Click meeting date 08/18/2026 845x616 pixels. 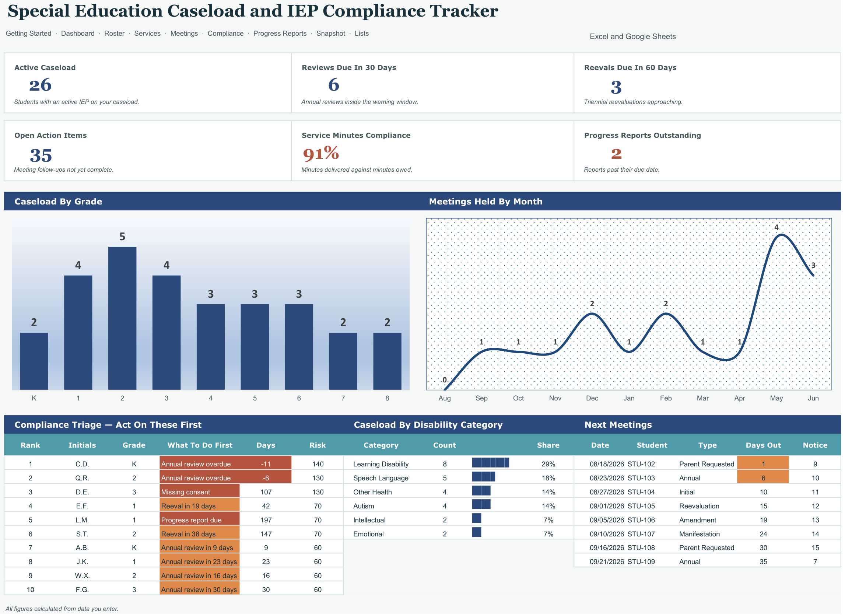click(607, 465)
